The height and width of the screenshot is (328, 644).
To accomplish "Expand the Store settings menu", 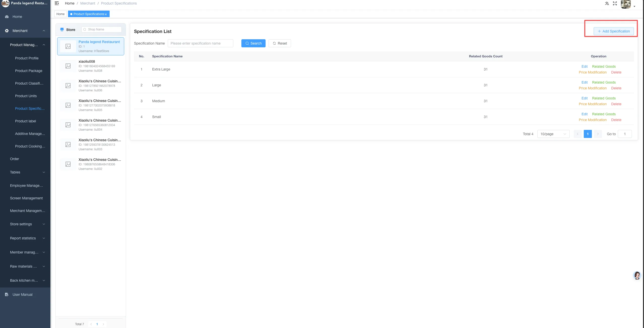I will click(x=44, y=224).
